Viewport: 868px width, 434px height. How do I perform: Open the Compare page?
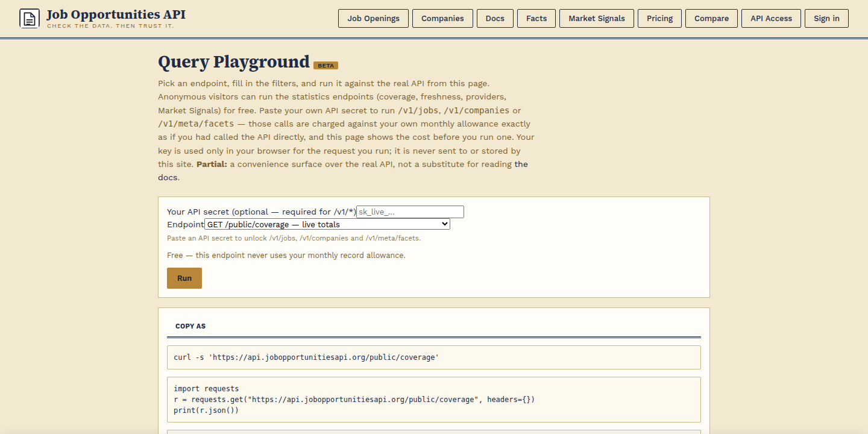[711, 18]
